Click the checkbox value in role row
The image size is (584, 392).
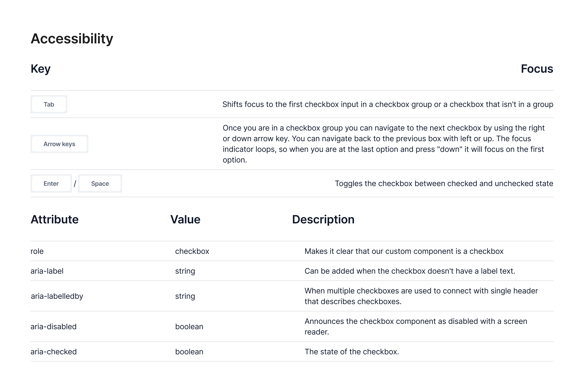[x=192, y=251]
